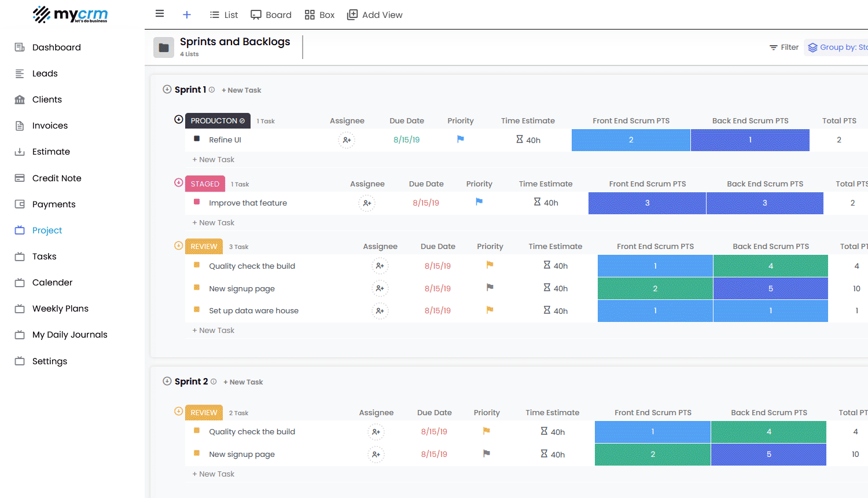This screenshot has width=868, height=498.
Task: Open the Filter option
Action: click(x=784, y=47)
